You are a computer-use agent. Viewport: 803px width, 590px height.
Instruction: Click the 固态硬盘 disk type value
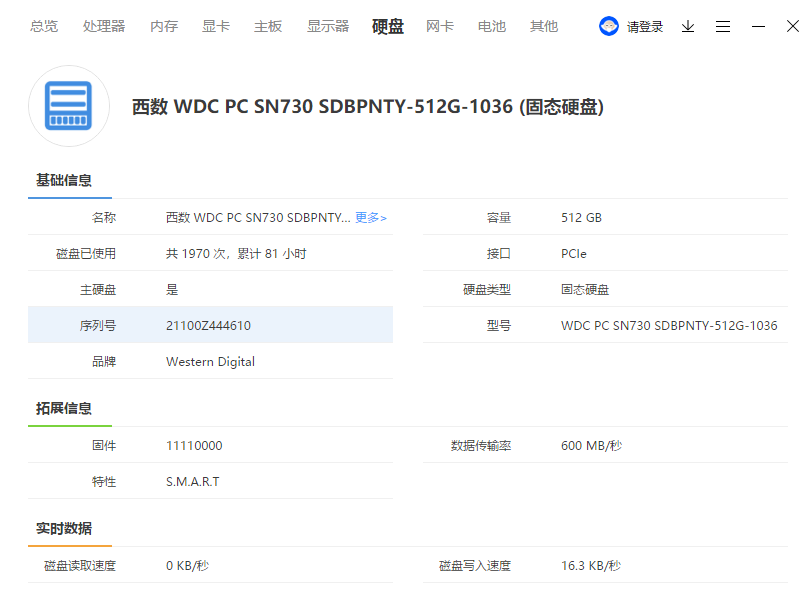[585, 290]
